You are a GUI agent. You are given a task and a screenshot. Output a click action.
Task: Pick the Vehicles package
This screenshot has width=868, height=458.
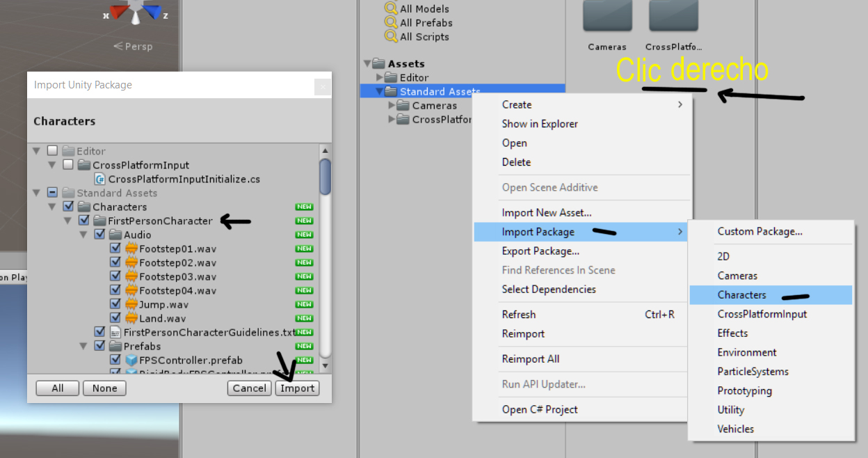(x=771, y=429)
